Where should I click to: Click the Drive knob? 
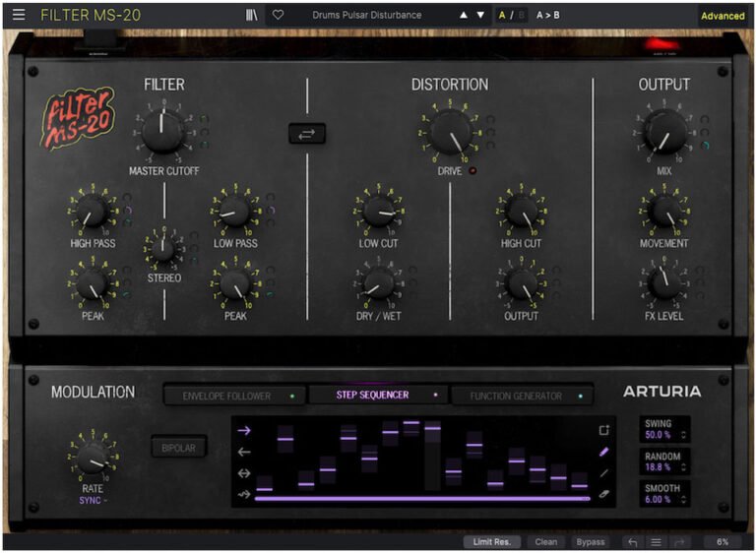click(x=450, y=132)
